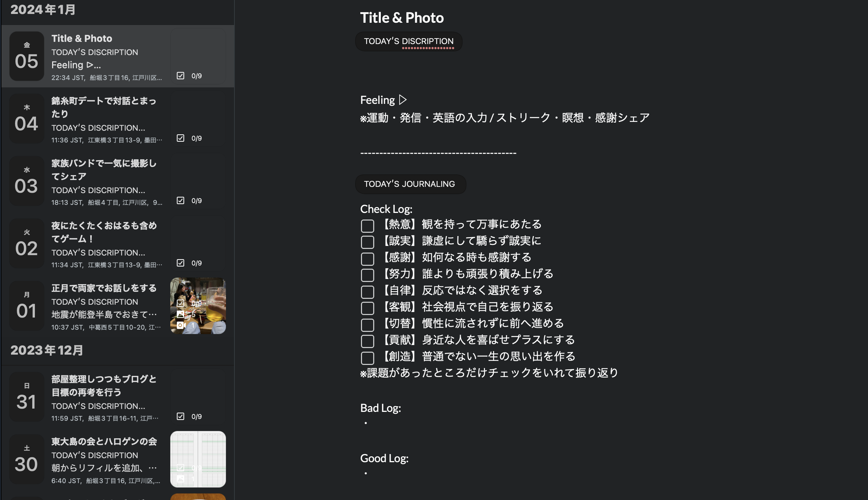The width and height of the screenshot is (868, 500).
Task: Toggle the 【創造】 checkbox
Action: (367, 358)
